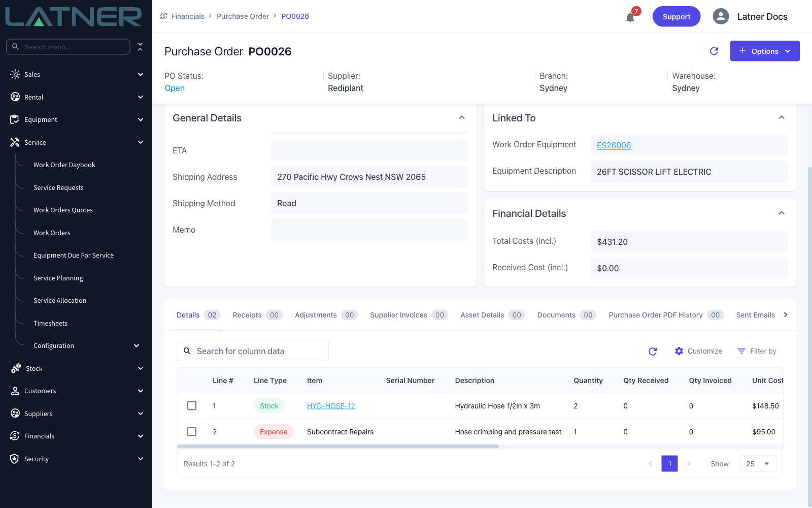Open Service Requests in sidebar
The image size is (812, 508).
click(58, 187)
